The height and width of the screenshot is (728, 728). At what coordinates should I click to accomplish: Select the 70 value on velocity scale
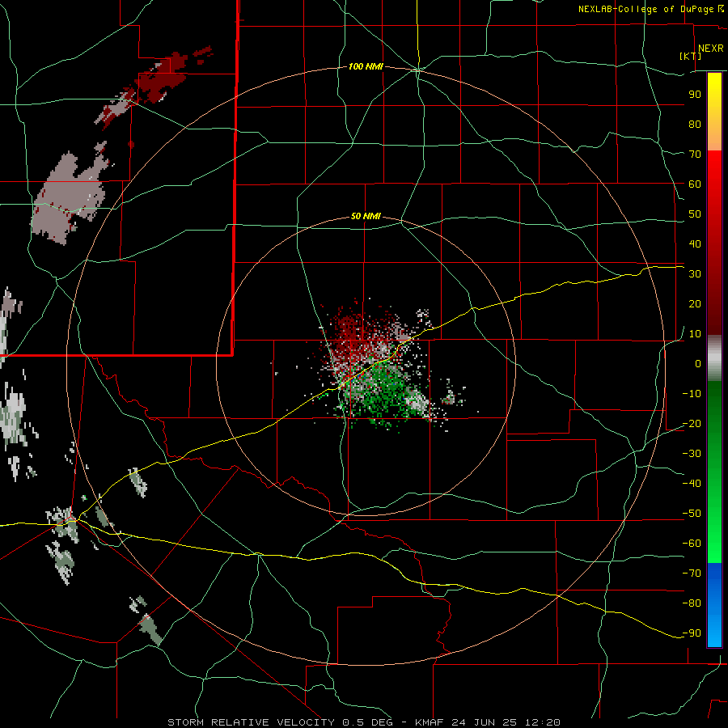pos(695,154)
